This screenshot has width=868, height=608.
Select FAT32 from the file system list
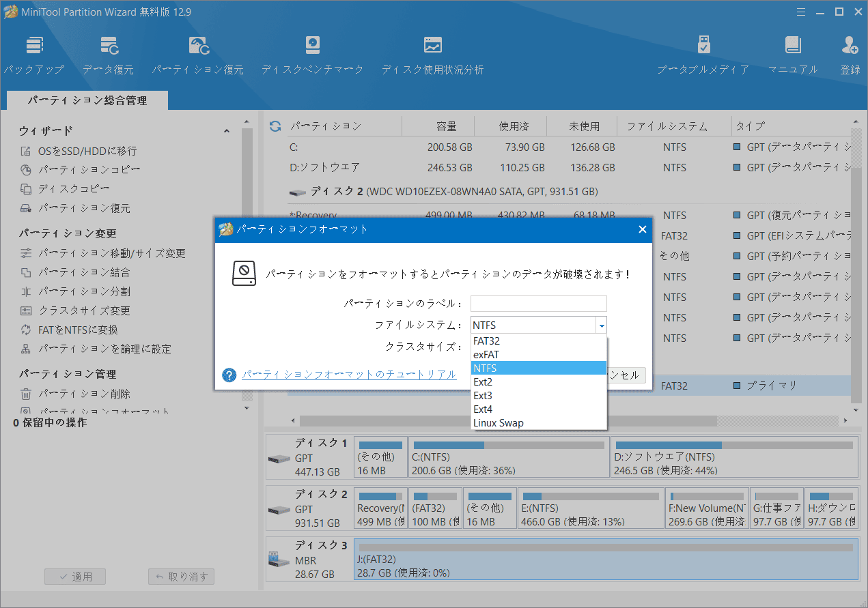[539, 341]
